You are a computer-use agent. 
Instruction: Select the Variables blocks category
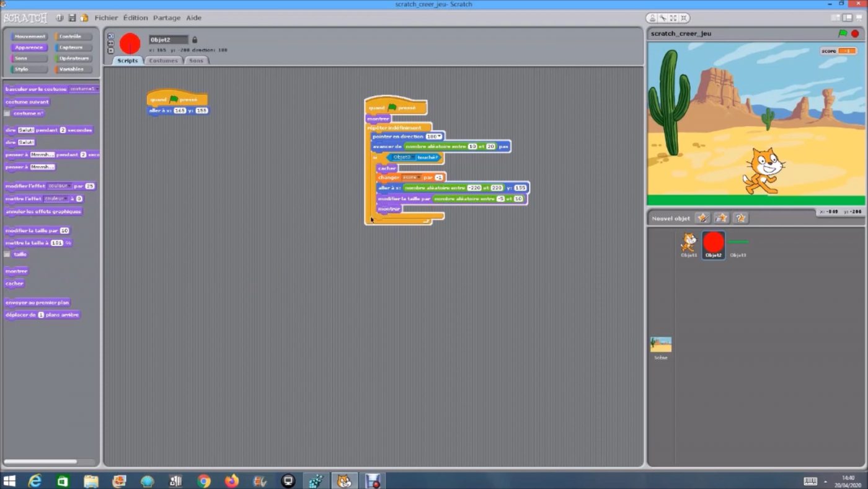tap(73, 70)
